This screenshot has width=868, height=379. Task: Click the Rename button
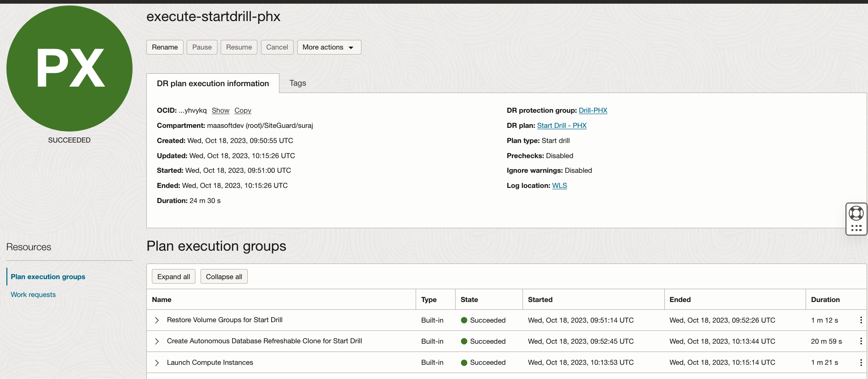tap(165, 47)
